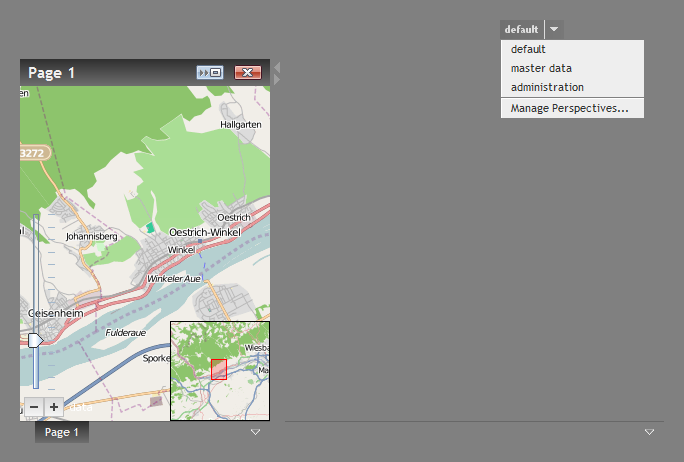Viewport: 684px width, 462px height.
Task: Open Manage Perspectives dialog
Action: (569, 108)
